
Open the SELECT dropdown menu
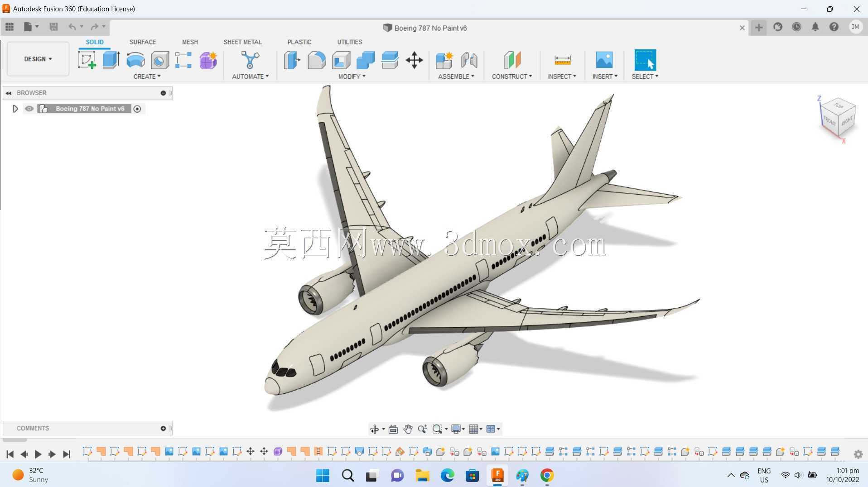pos(645,76)
